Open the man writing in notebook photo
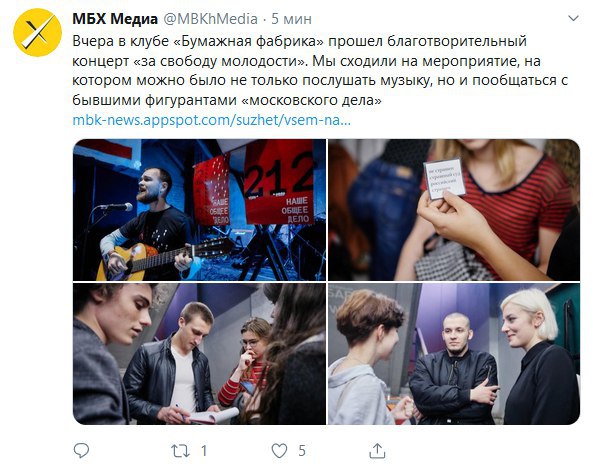The image size is (593, 466). [199, 354]
